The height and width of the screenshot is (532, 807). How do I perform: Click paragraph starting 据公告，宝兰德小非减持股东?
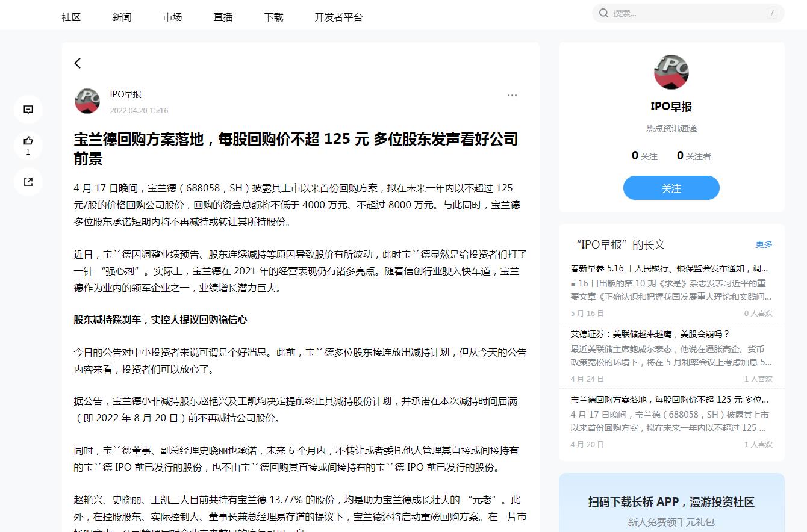[296, 409]
